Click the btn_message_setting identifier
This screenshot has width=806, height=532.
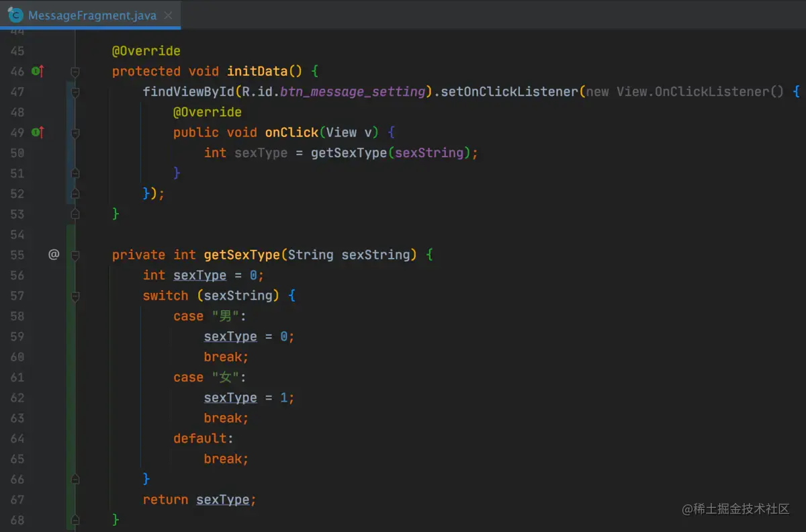tap(353, 92)
